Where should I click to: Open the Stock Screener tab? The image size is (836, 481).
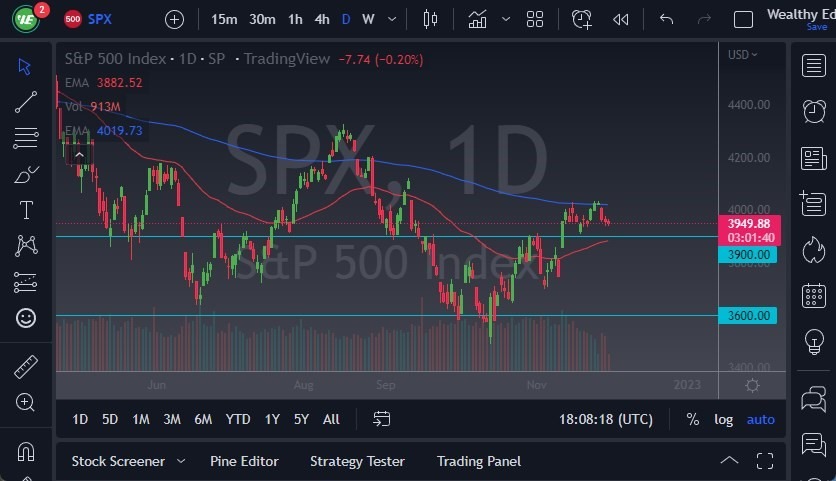[118, 461]
